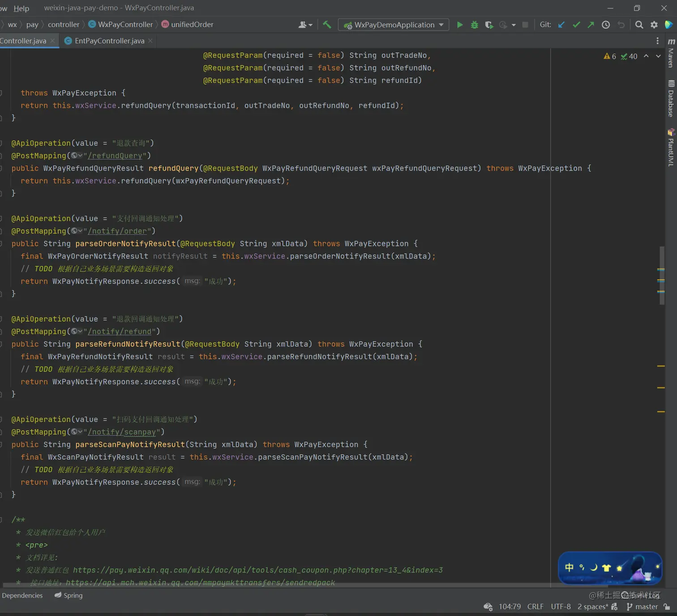Switch to the EntPayController.java tab
This screenshot has width=677, height=616.
(x=109, y=41)
